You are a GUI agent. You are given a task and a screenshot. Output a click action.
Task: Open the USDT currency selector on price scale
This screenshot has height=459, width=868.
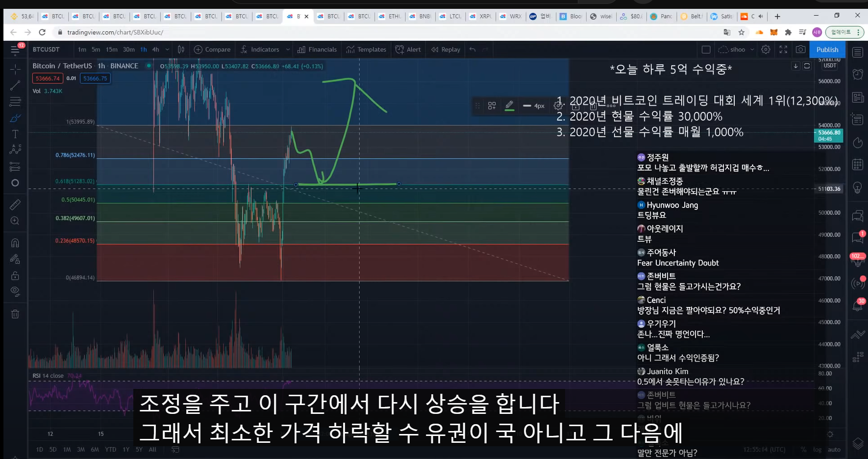tap(830, 66)
